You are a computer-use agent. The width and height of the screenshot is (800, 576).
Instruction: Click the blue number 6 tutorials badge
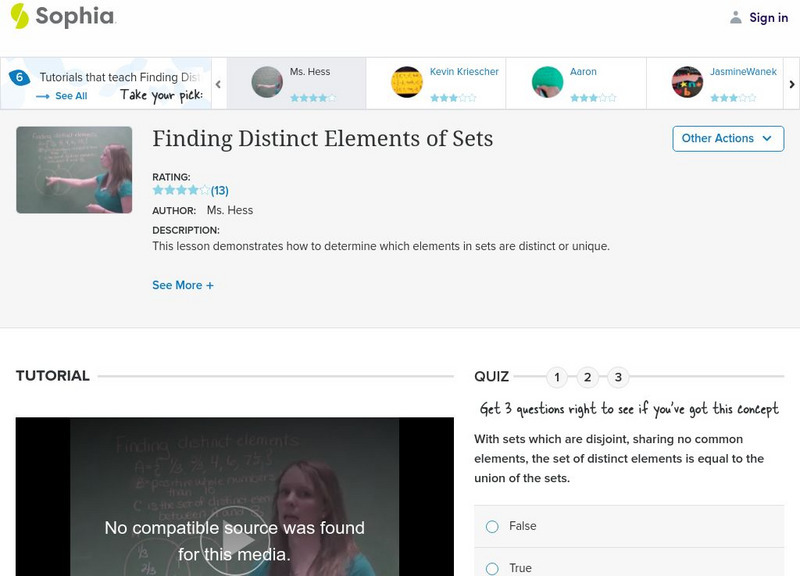(19, 78)
